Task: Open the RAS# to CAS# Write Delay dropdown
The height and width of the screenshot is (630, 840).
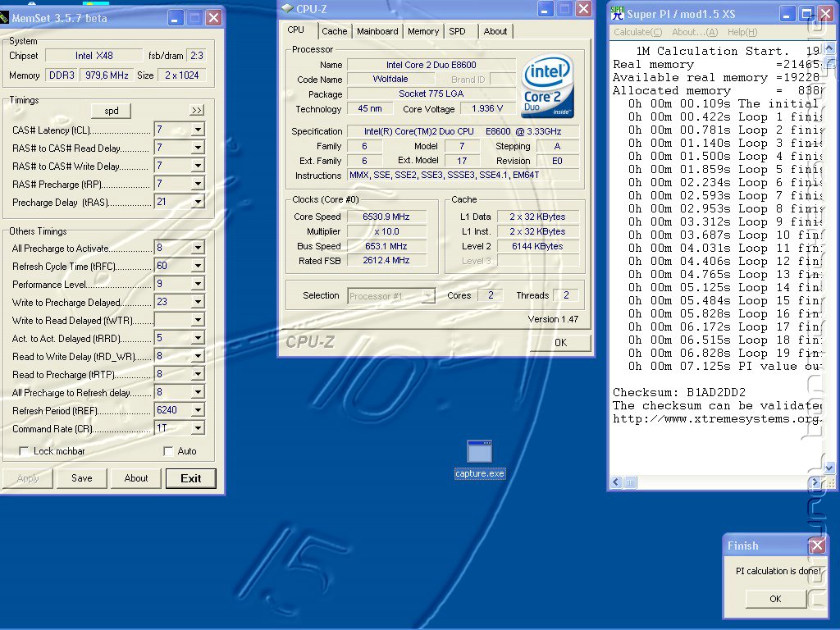Action: click(x=199, y=166)
